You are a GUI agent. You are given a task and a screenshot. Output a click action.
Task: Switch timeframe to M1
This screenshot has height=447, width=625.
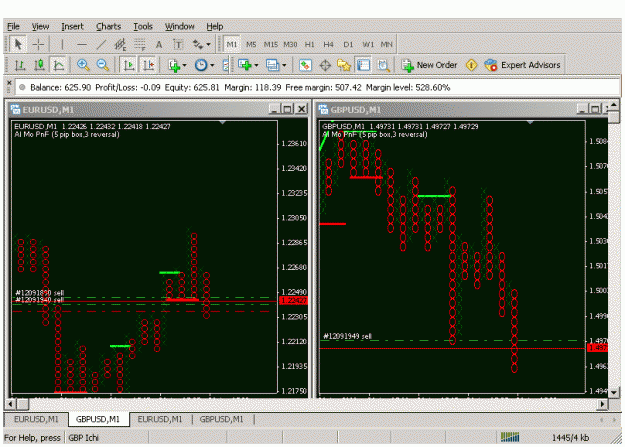[232, 44]
